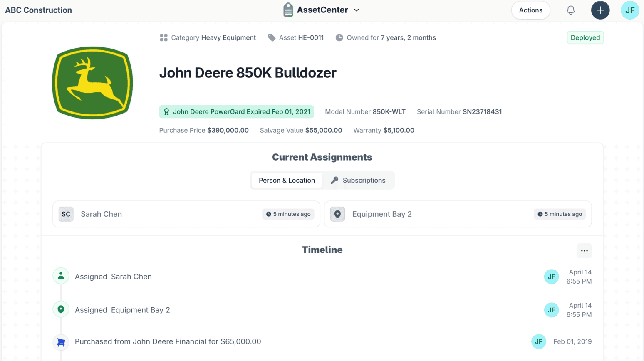The image size is (644, 361).
Task: Click the shopping cart purchase icon
Action: tap(61, 342)
